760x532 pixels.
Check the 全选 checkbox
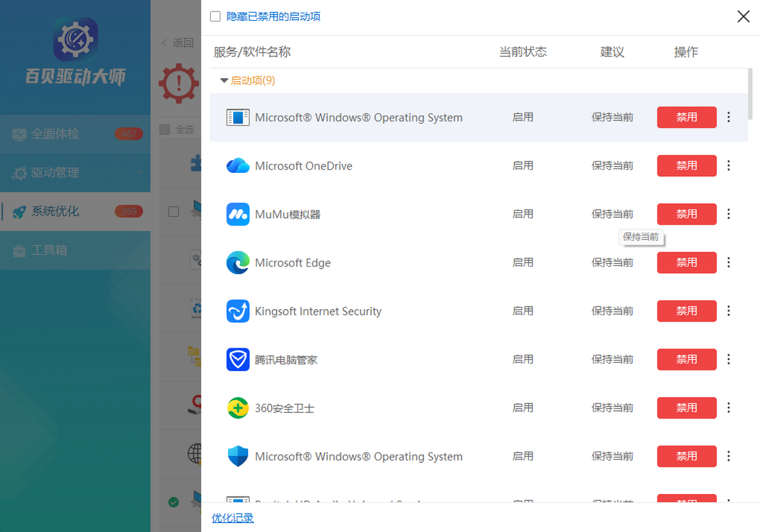pos(166,129)
